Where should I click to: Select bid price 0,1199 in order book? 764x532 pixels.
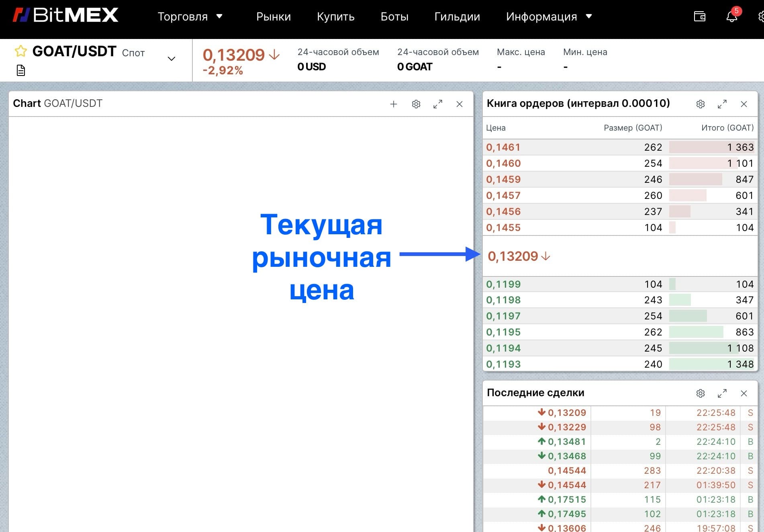503,284
